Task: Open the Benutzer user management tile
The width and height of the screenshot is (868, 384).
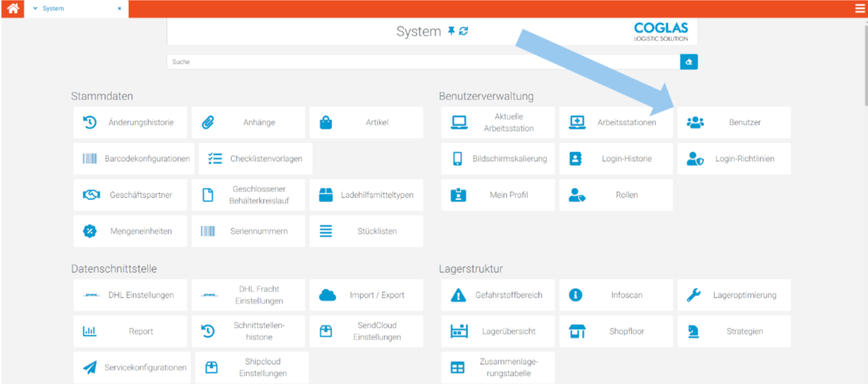Action: click(x=734, y=123)
